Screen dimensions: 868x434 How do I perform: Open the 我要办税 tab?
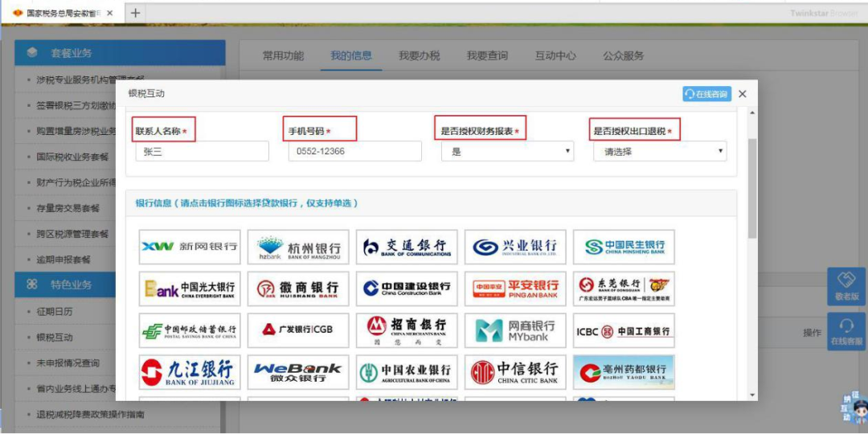419,56
